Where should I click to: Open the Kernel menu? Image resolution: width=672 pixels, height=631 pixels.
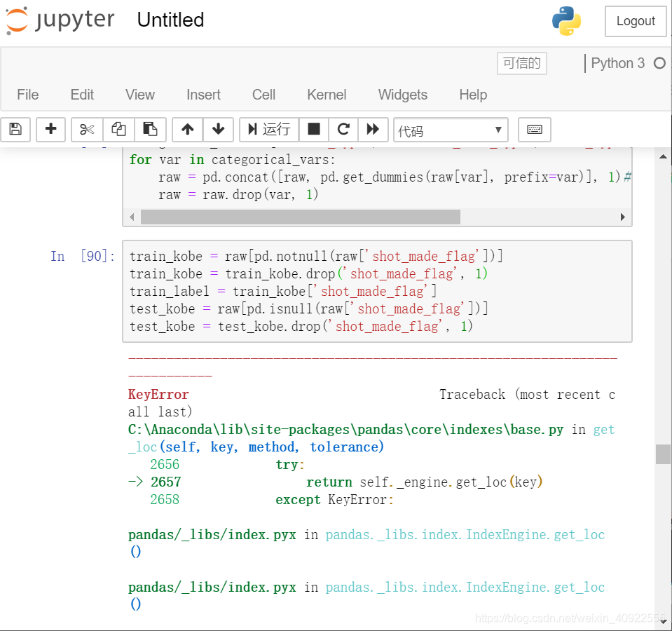(327, 95)
